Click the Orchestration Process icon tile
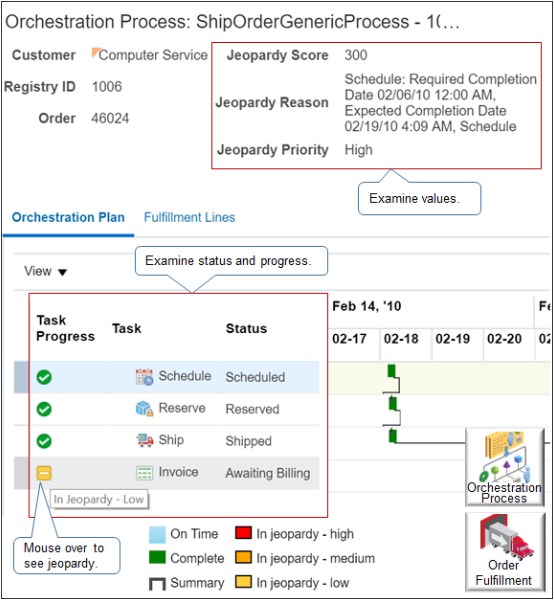The height and width of the screenshot is (600, 554). click(x=505, y=467)
